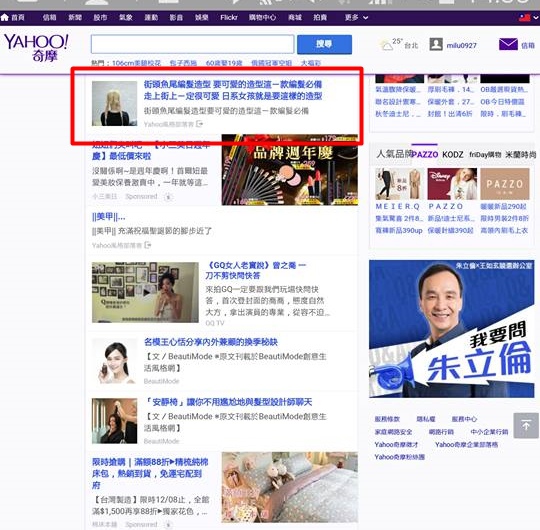
Task: Open the 服務條款 footer link
Action: pyautogui.click(x=387, y=419)
